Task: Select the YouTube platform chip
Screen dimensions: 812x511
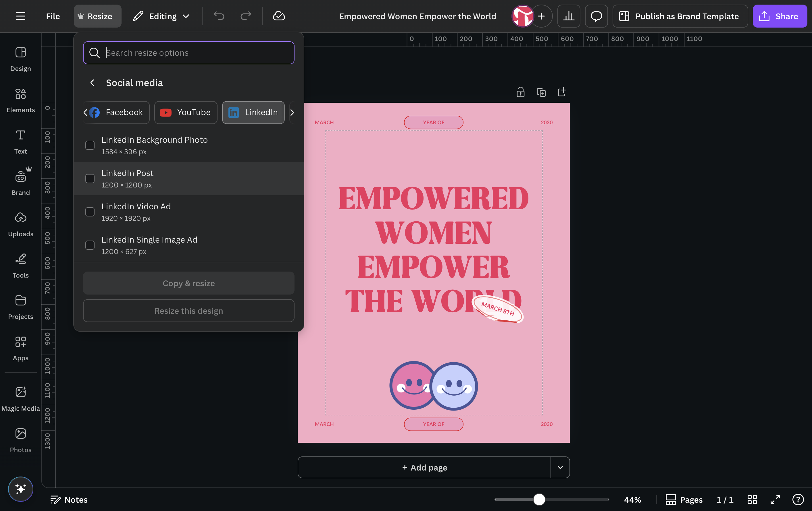Action: coord(186,113)
